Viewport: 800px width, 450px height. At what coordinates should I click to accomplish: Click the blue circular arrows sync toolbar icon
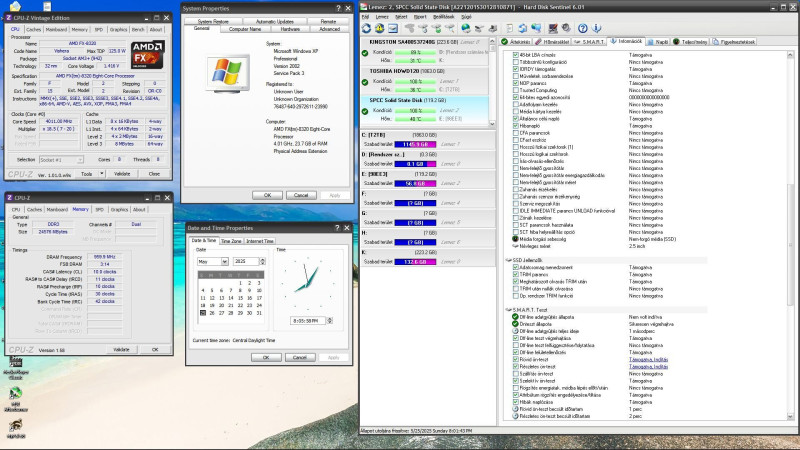coord(522,28)
